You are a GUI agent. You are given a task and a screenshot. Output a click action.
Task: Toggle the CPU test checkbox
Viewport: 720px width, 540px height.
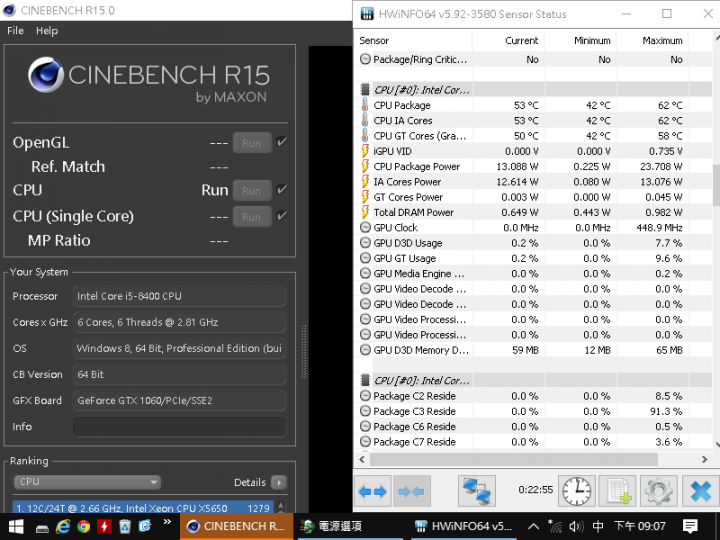click(282, 190)
